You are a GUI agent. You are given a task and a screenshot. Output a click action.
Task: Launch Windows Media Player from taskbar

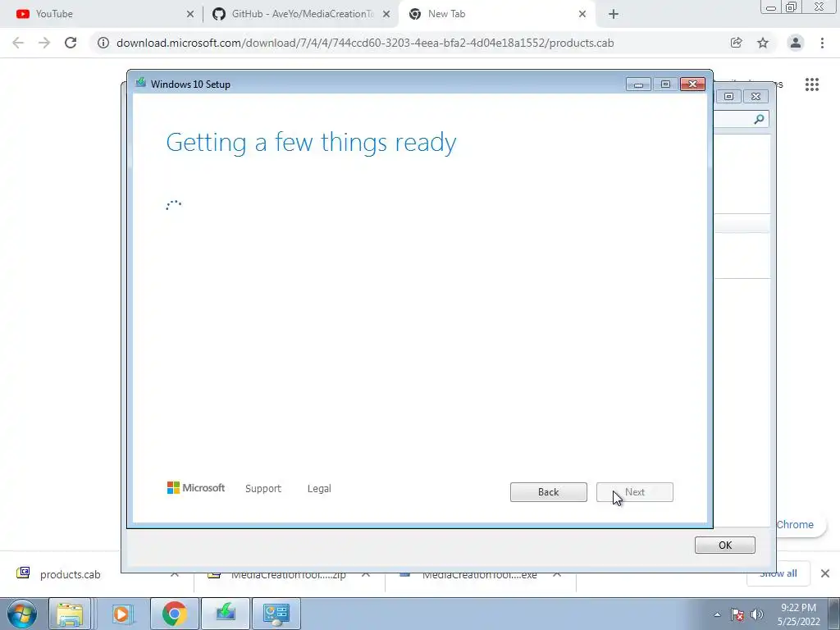click(122, 614)
